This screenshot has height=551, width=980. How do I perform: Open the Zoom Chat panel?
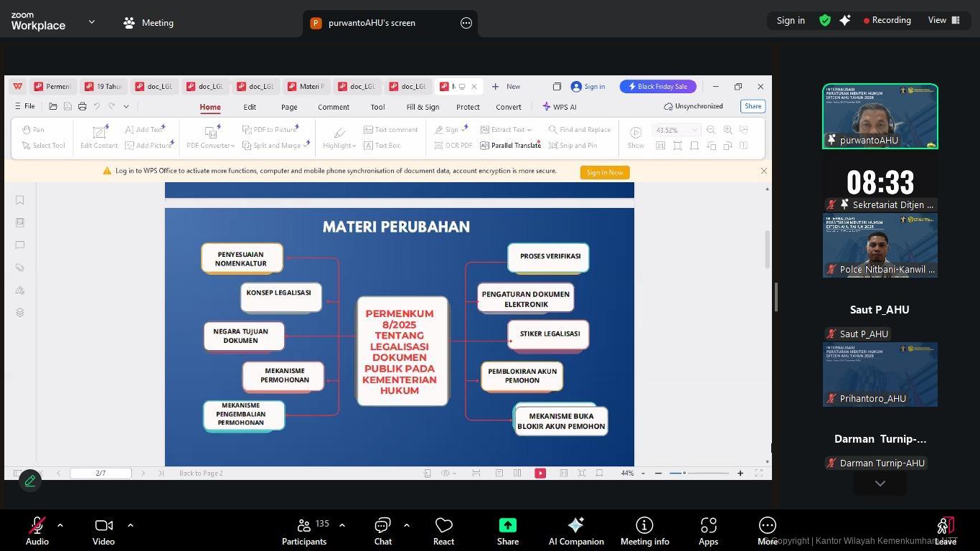pos(382,531)
